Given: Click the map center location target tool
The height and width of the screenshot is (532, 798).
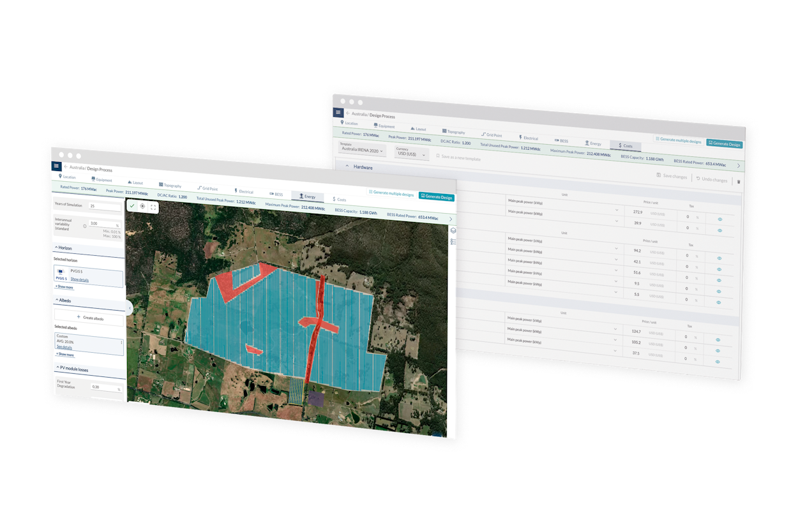Looking at the screenshot, I should click(x=142, y=207).
